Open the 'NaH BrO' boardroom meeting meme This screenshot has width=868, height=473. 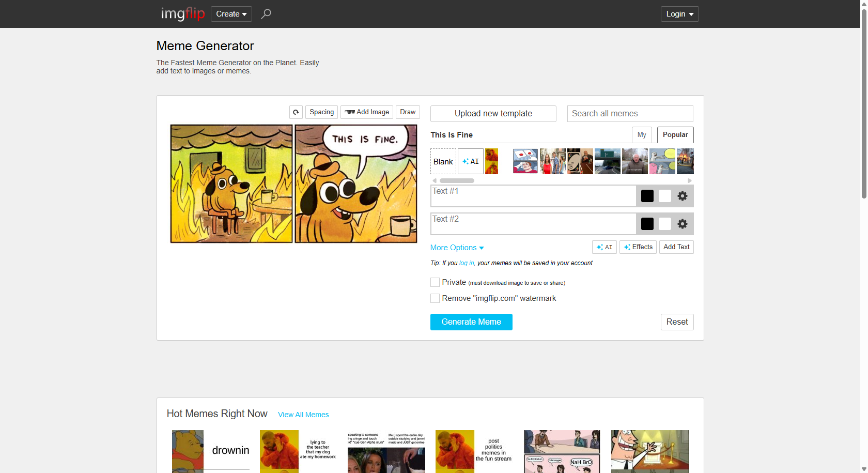tap(562, 451)
